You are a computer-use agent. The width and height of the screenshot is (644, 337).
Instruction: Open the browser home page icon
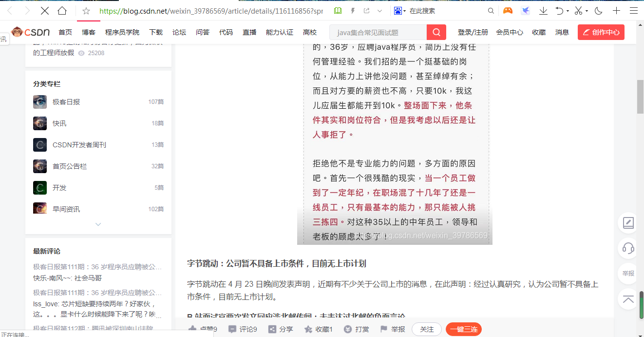coord(62,11)
